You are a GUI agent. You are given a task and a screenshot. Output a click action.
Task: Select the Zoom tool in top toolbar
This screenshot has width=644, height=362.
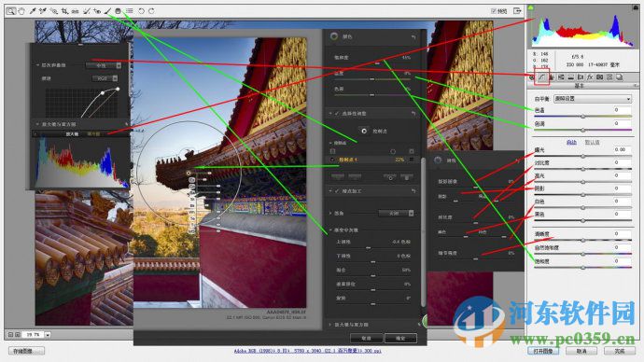click(10, 11)
